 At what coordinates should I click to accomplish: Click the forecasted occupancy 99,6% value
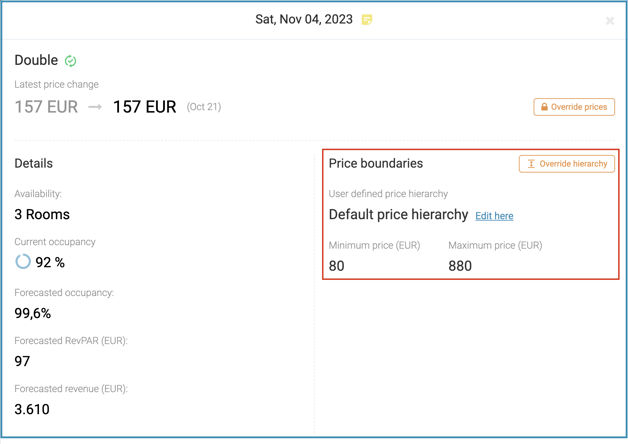coord(32,313)
